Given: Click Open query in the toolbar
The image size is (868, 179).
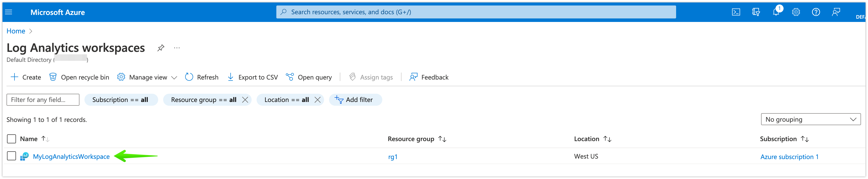Looking at the screenshot, I should coord(309,77).
